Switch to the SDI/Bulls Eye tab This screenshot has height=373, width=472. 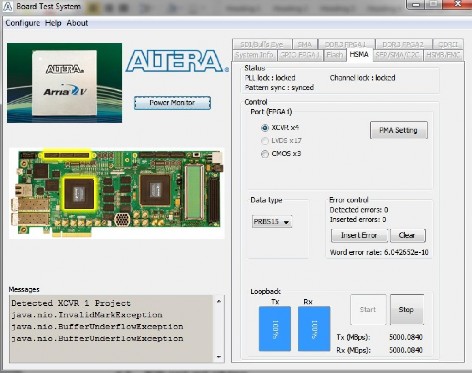pos(262,44)
